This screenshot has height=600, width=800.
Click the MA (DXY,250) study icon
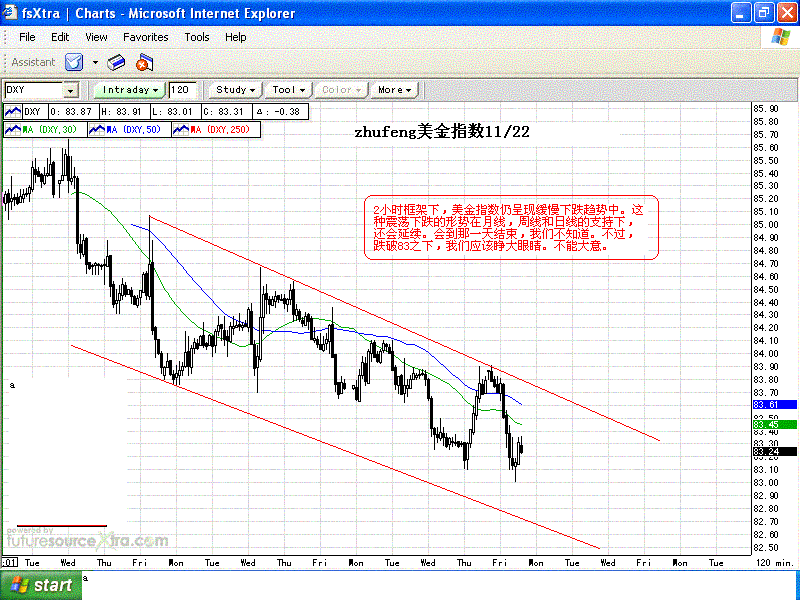[x=181, y=130]
